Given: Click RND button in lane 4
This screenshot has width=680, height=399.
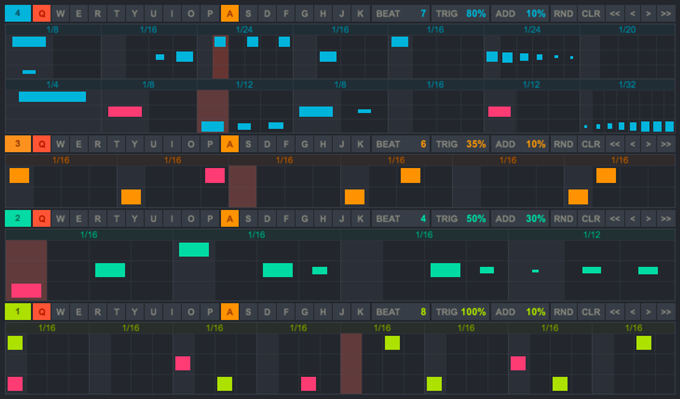Looking at the screenshot, I should coord(563,13).
